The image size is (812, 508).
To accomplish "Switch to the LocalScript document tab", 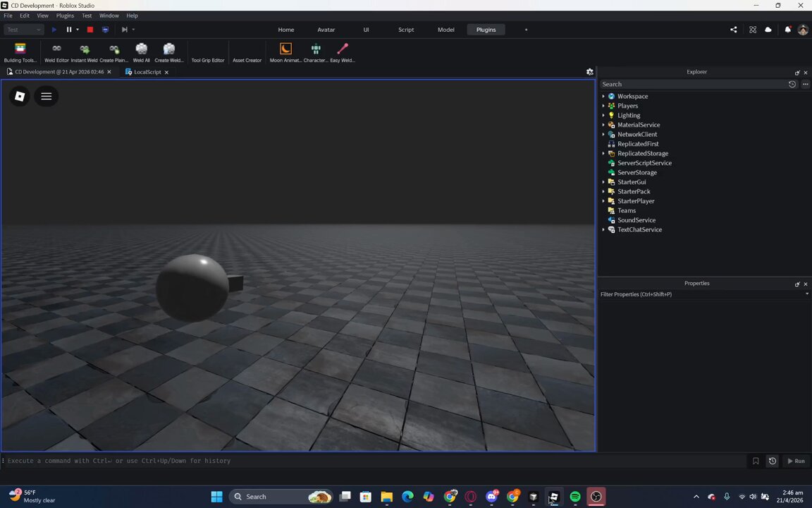I will click(x=147, y=72).
